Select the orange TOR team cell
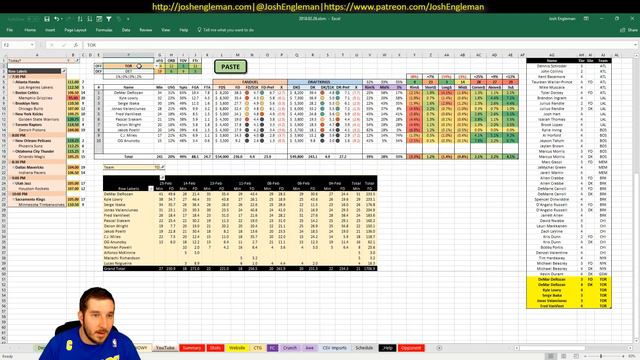The image size is (640, 360). (129, 66)
